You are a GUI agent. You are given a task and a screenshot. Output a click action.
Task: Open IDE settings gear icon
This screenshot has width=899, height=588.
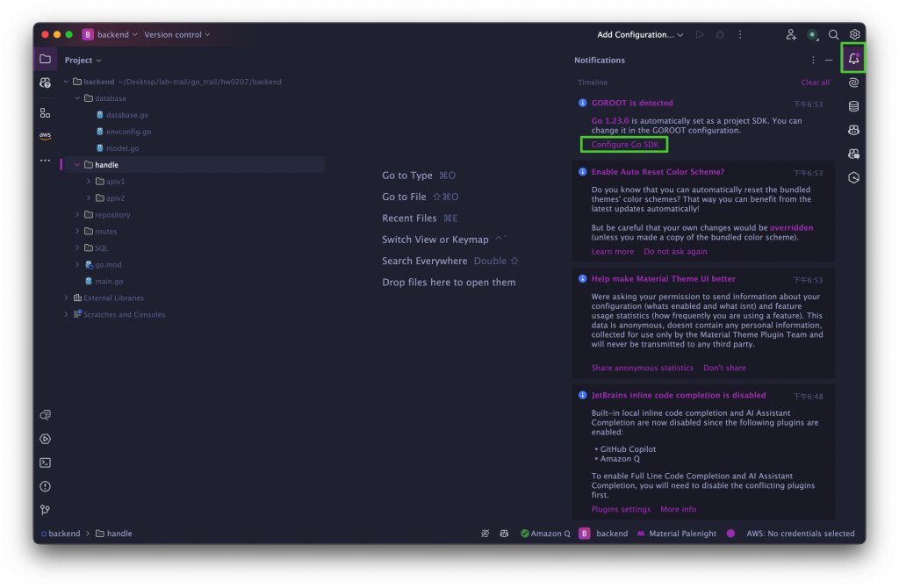click(854, 34)
